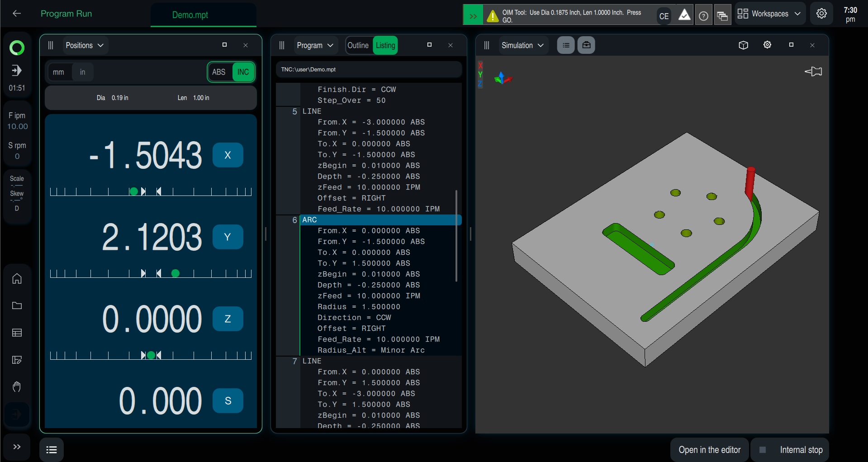
Task: Click the coordinate axes icon in Simulation
Action: 503,78
